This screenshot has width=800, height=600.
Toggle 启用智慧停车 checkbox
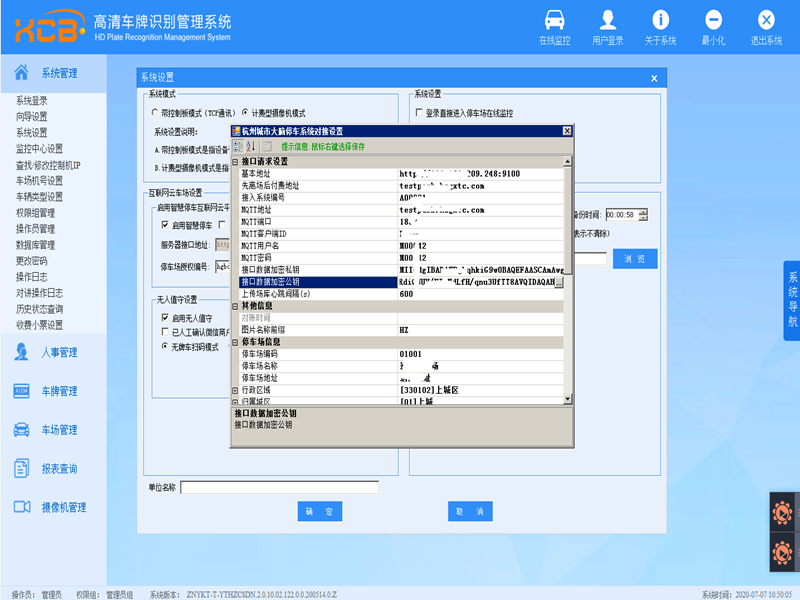(166, 225)
